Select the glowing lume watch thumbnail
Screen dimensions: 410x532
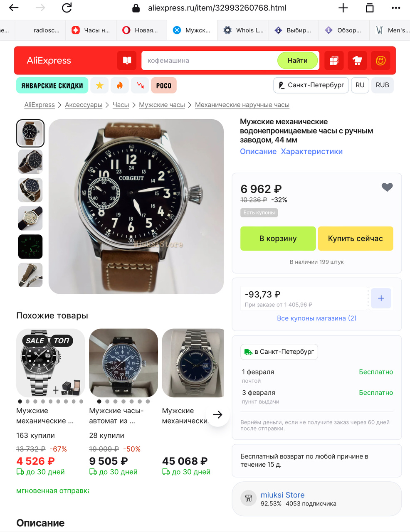[x=30, y=246]
